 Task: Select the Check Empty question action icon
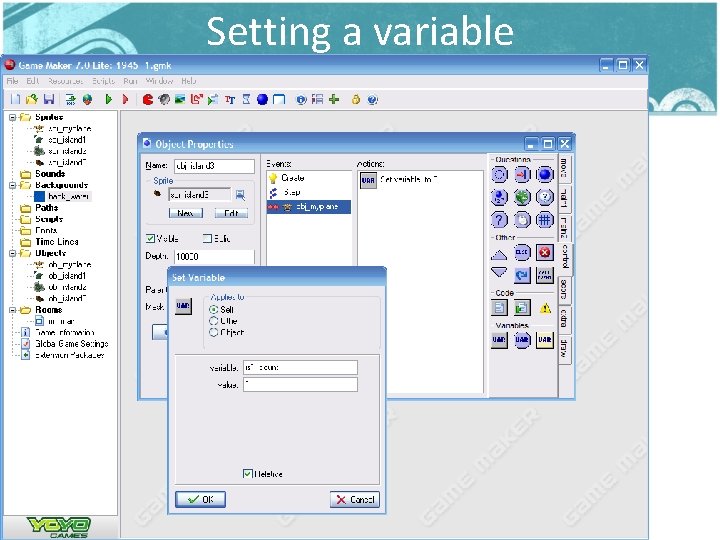500,174
